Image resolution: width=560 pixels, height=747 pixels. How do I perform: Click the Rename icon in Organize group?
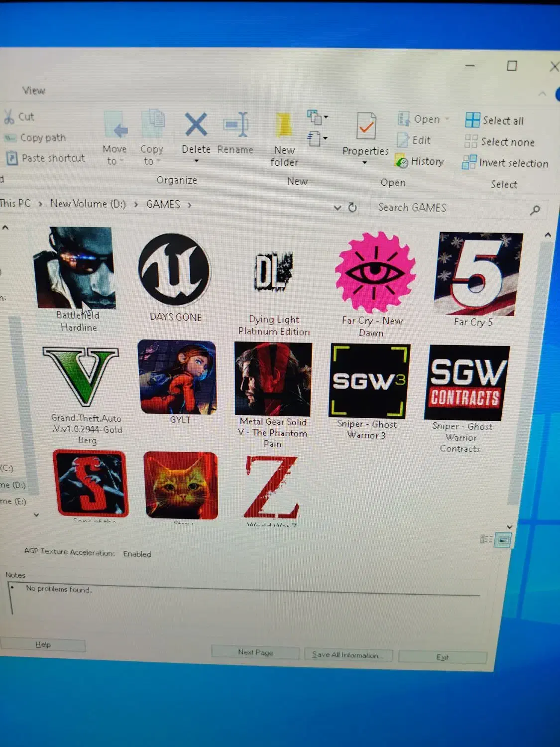pyautogui.click(x=236, y=125)
